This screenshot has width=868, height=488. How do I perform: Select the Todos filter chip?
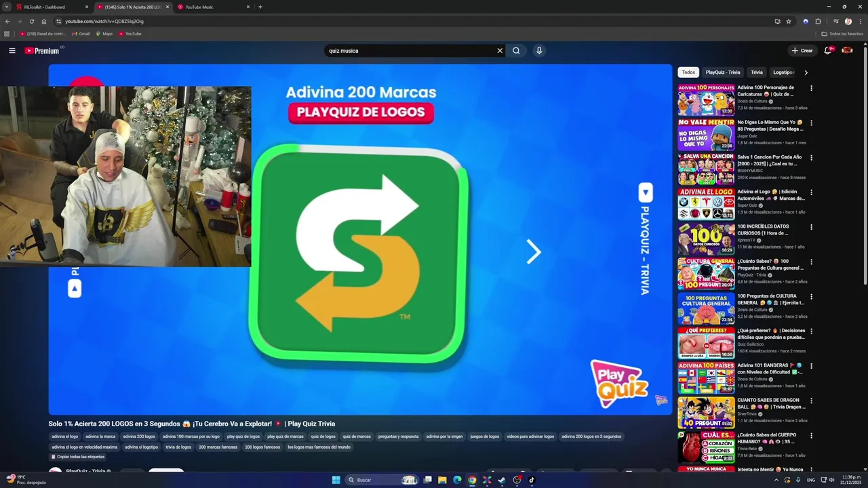[688, 73]
